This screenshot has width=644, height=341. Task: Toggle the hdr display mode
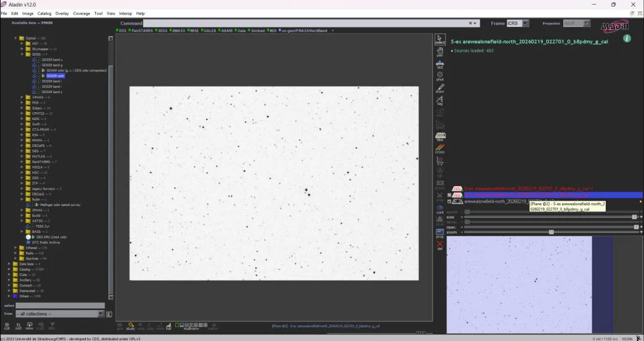pyautogui.click(x=169, y=326)
